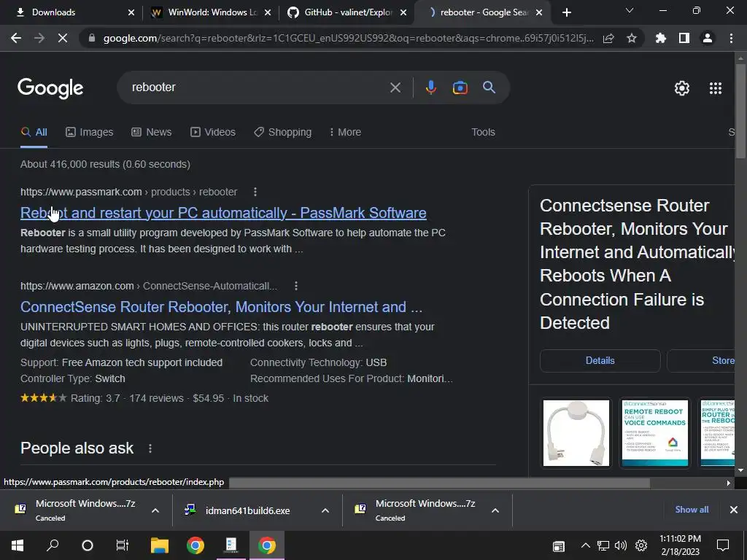Screen dimensions: 747x560
Task: Click the Details button in product panel
Action: pyautogui.click(x=600, y=360)
